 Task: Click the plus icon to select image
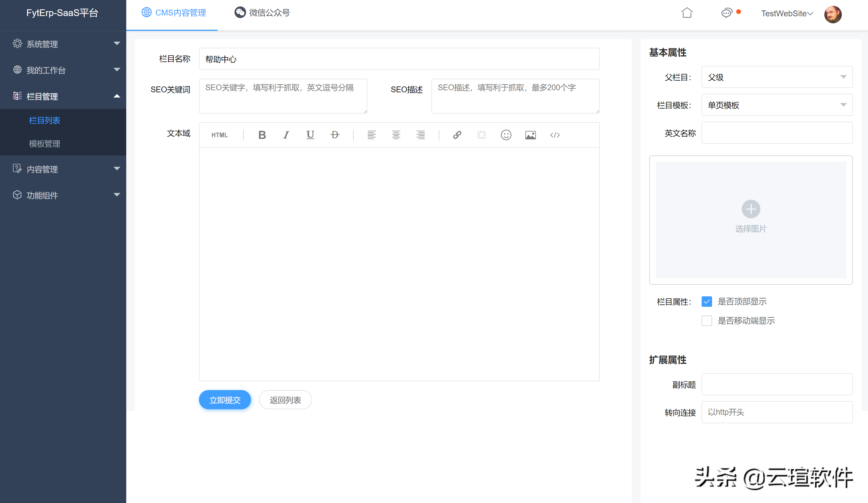click(751, 209)
